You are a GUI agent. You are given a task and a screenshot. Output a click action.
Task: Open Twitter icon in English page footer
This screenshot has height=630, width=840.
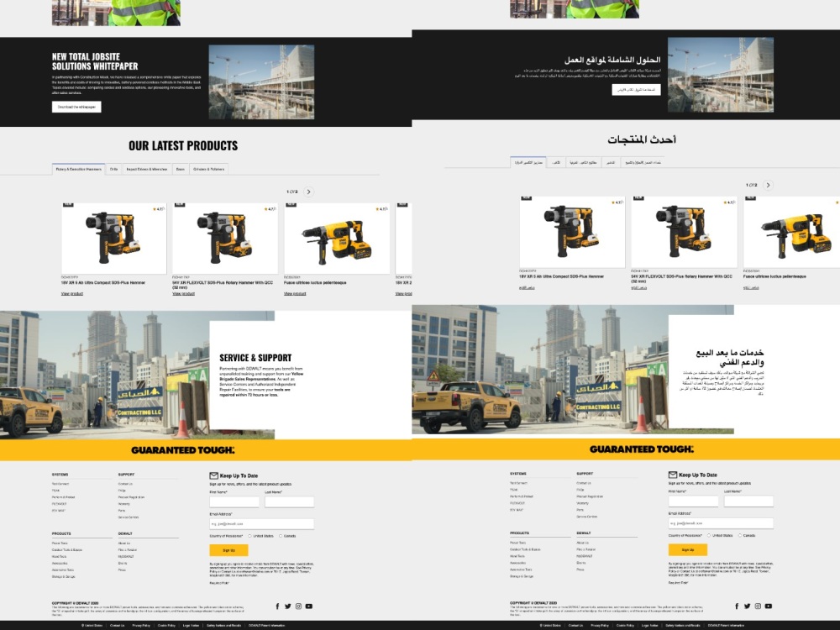click(x=287, y=606)
